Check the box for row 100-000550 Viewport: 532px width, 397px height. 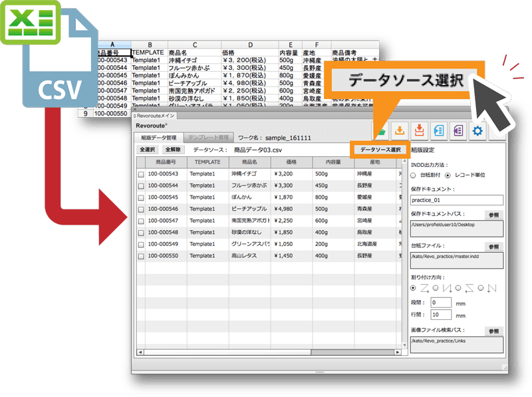141,257
